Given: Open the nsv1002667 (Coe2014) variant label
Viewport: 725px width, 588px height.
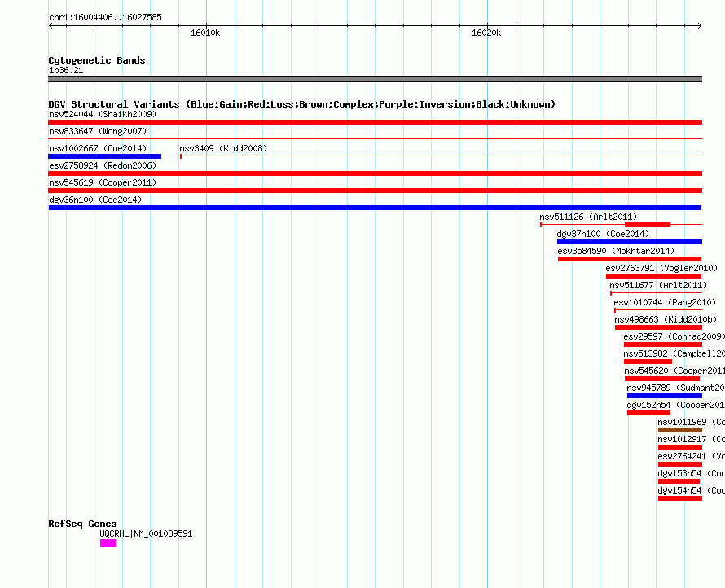Looking at the screenshot, I should pyautogui.click(x=98, y=148).
